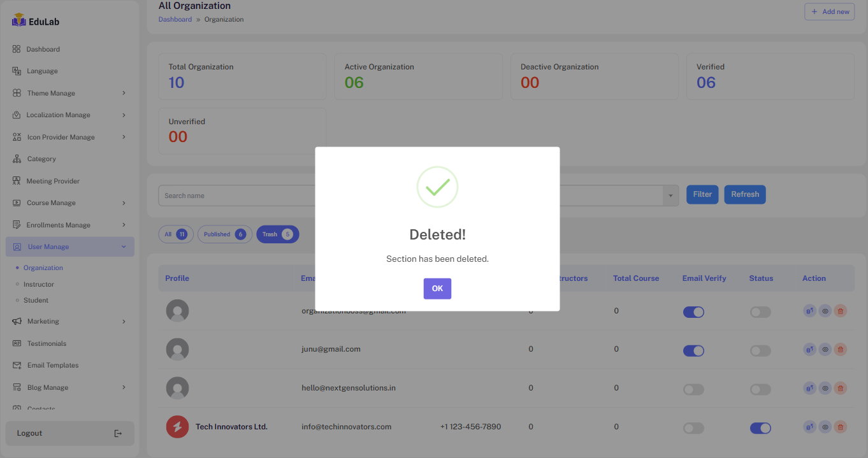Click the Logout exit arrow icon
This screenshot has width=868, height=458.
pos(118,434)
